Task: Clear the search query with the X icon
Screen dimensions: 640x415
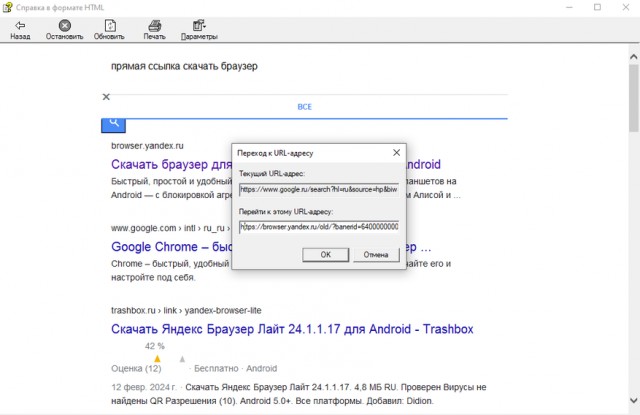Action: click(x=106, y=97)
